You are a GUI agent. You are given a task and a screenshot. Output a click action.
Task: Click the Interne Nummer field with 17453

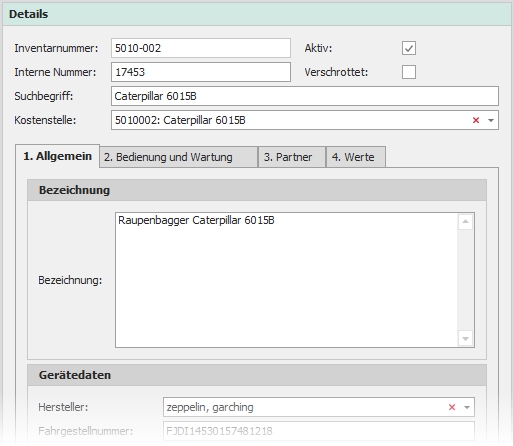coord(201,72)
